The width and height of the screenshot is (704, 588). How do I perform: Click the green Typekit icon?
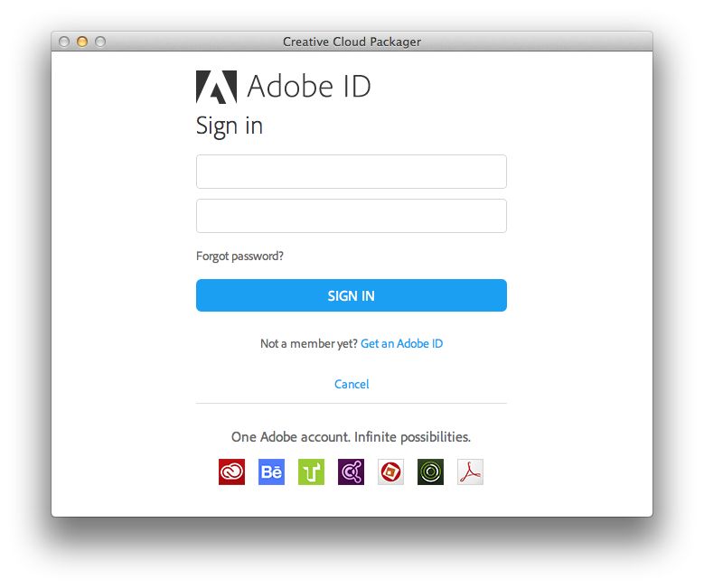[311, 471]
